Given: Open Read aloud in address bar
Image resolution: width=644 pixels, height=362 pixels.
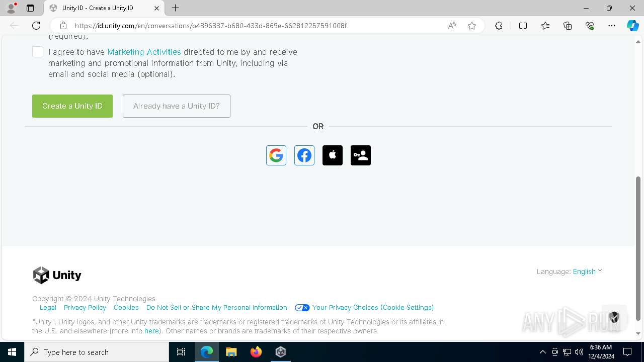Looking at the screenshot, I should pyautogui.click(x=452, y=26).
